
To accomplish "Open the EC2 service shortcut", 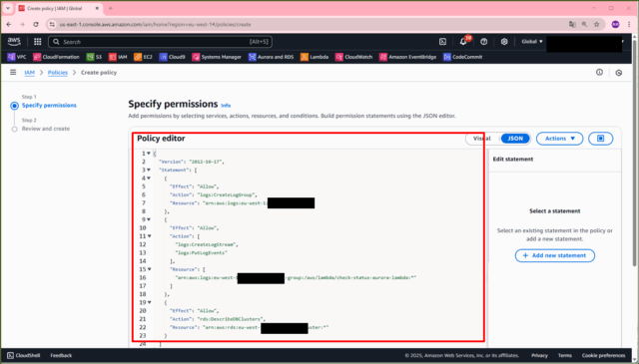I will click(143, 57).
